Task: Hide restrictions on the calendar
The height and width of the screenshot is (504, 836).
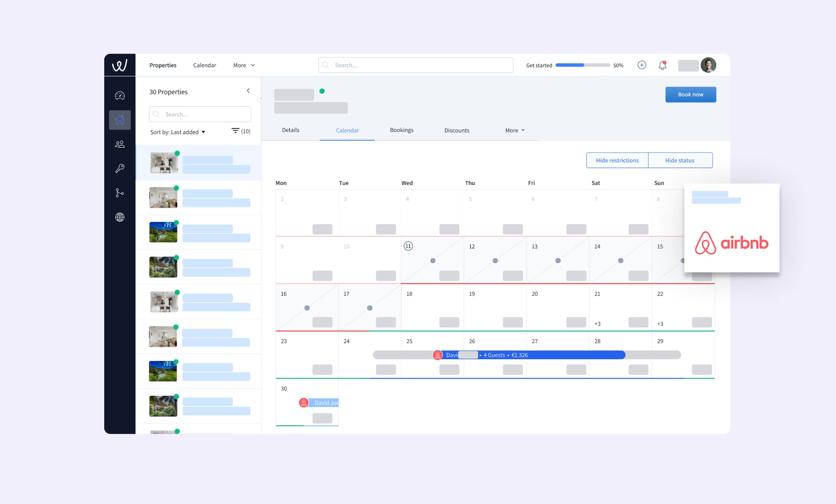Action: coord(617,160)
